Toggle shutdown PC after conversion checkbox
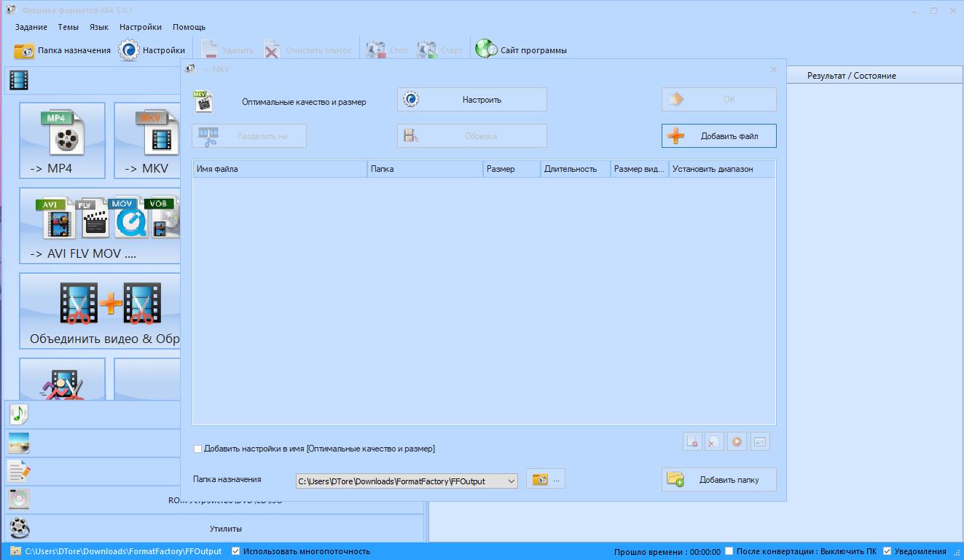964x560 pixels. (x=729, y=551)
